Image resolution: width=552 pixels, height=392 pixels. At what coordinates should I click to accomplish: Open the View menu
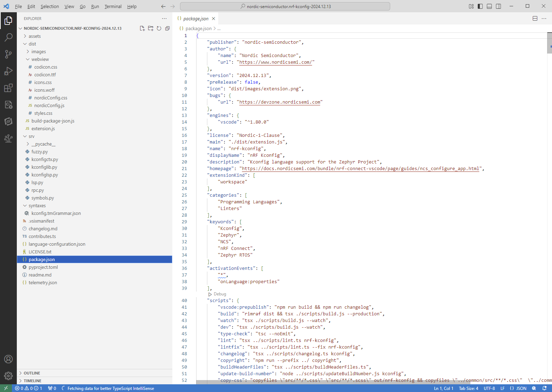[69, 6]
